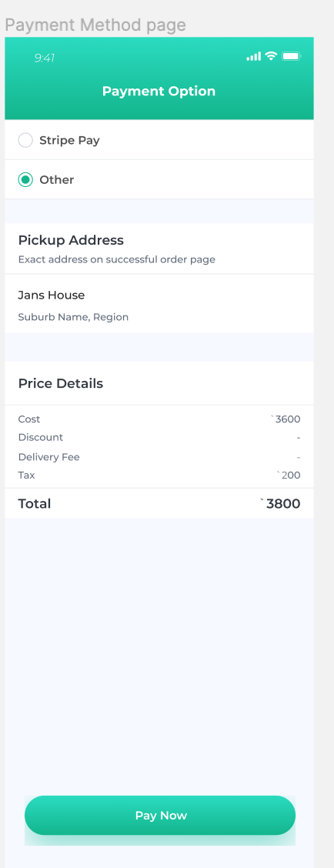Viewport: 334px width, 868px height.
Task: Click the Payment Method page frame label
Action: (x=95, y=25)
